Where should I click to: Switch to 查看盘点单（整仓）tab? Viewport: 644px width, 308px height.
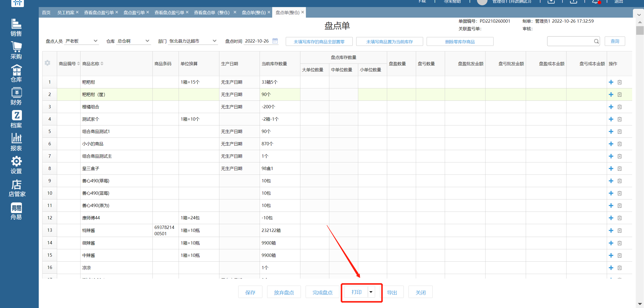click(x=212, y=13)
